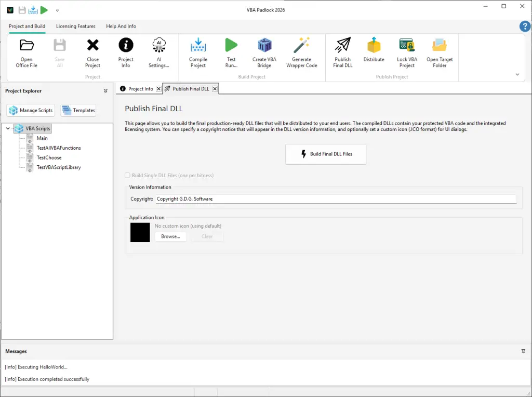Click Build Final DLL Files
The height and width of the screenshot is (397, 532).
[326, 154]
